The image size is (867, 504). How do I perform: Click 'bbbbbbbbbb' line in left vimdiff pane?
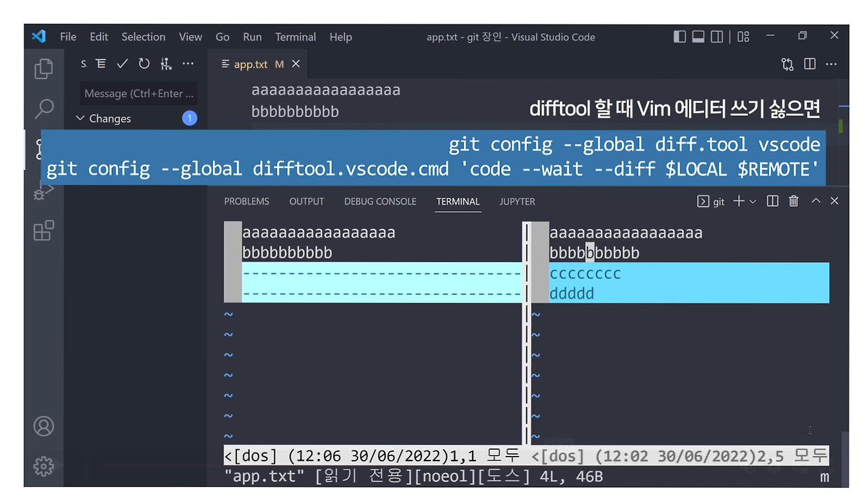(x=287, y=253)
